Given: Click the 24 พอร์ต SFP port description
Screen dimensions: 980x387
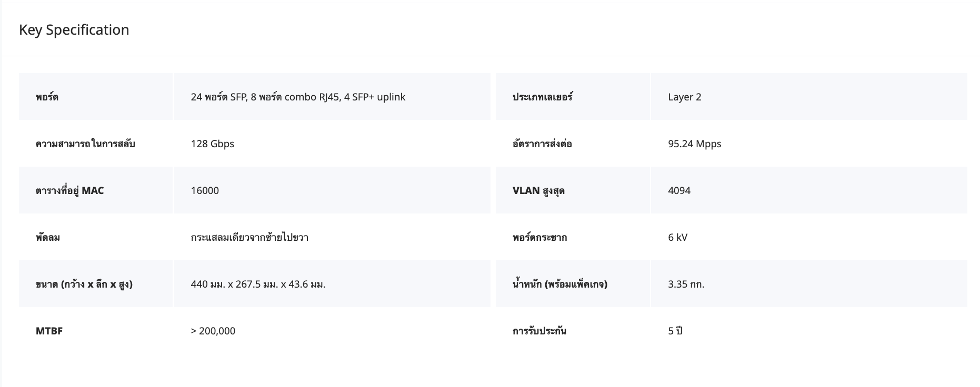Looking at the screenshot, I should click(298, 97).
